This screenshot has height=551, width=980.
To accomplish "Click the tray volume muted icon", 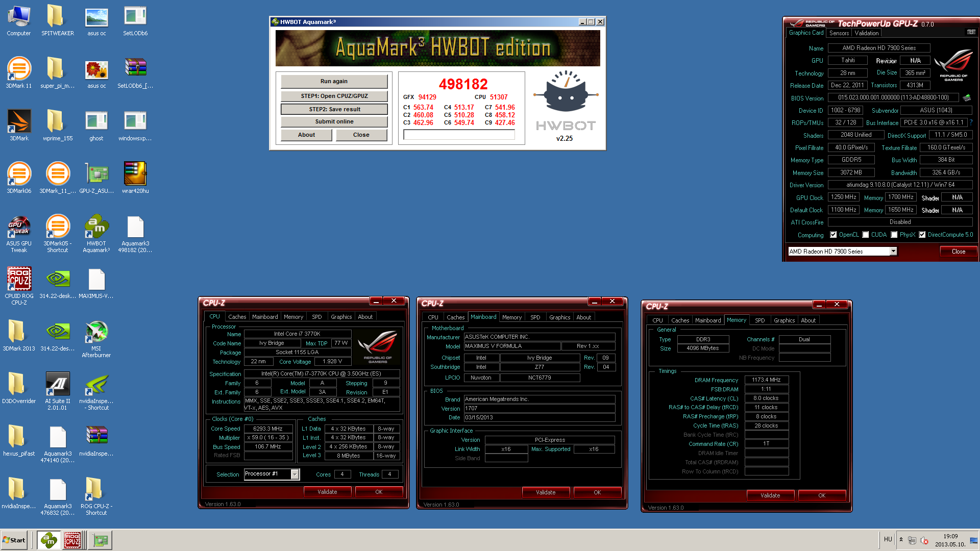I will tap(924, 540).
